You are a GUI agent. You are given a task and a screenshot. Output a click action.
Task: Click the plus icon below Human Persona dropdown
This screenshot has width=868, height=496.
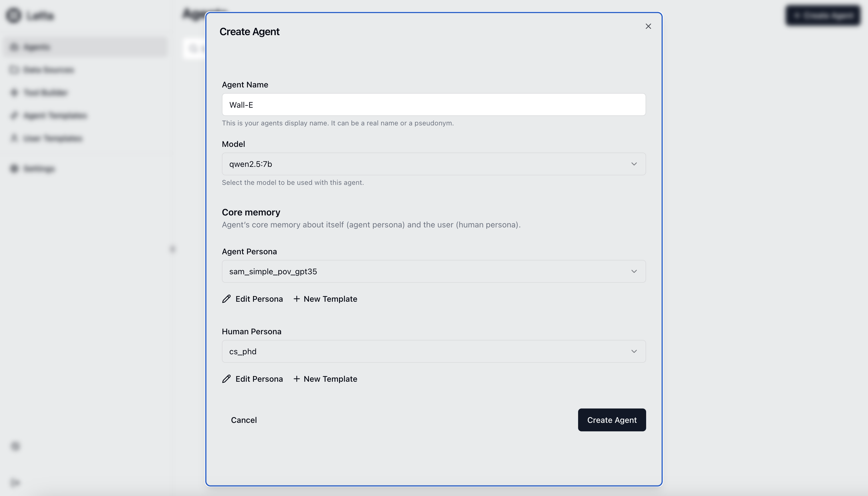point(297,379)
